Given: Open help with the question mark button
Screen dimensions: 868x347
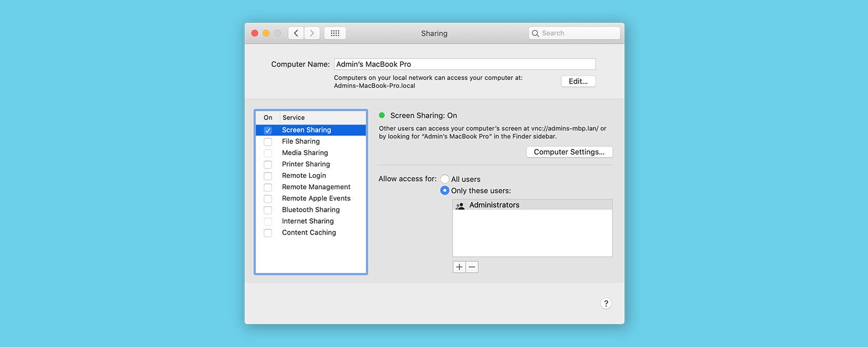Looking at the screenshot, I should 606,304.
